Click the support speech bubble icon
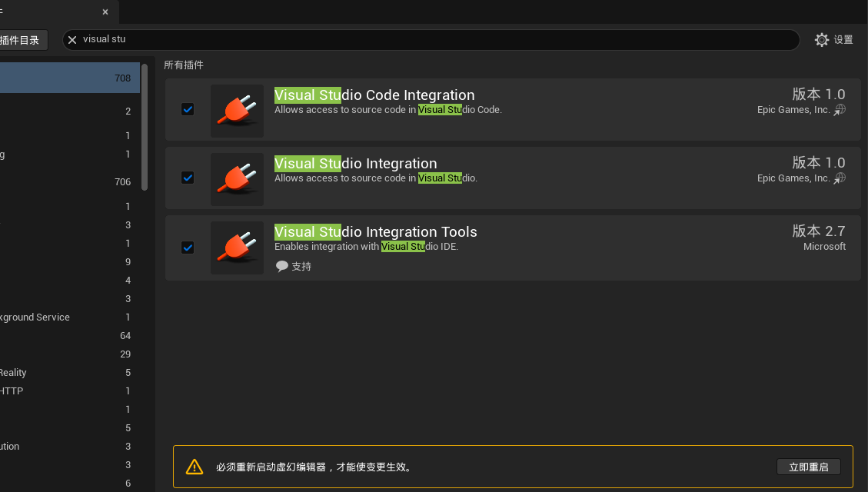The image size is (868, 492). 281,266
